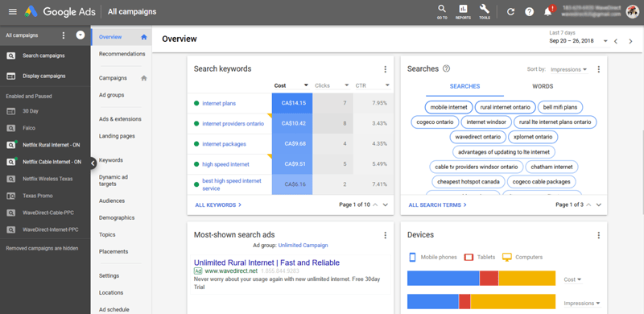Open the notifications bell icon
Viewport: 644px width, 314px height.
coord(548,11)
